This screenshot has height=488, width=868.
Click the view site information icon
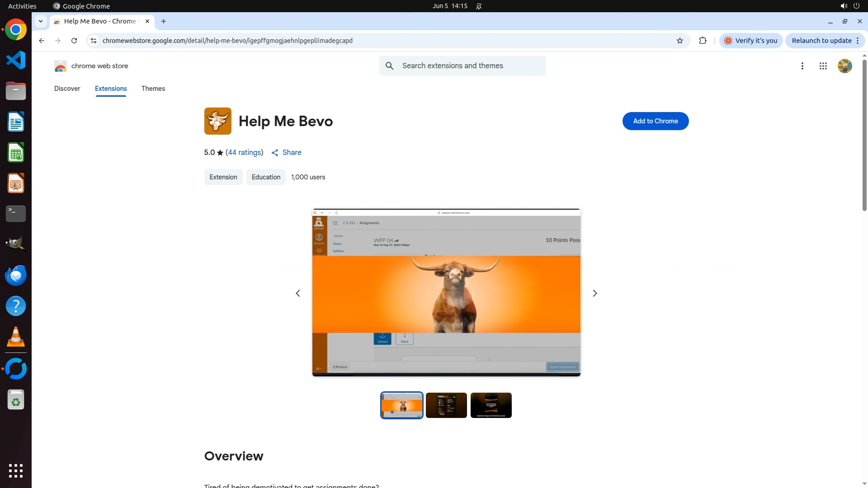(94, 41)
